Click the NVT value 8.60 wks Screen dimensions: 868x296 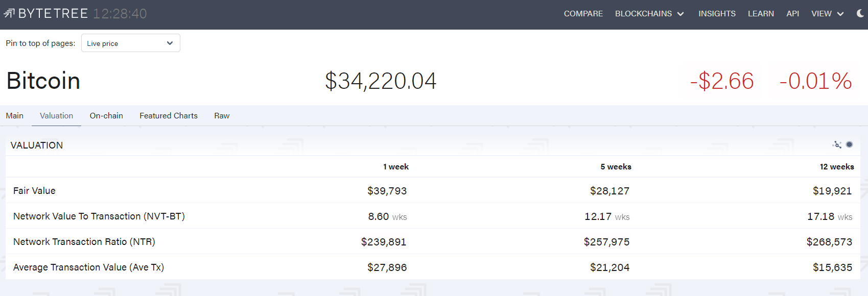[387, 216]
